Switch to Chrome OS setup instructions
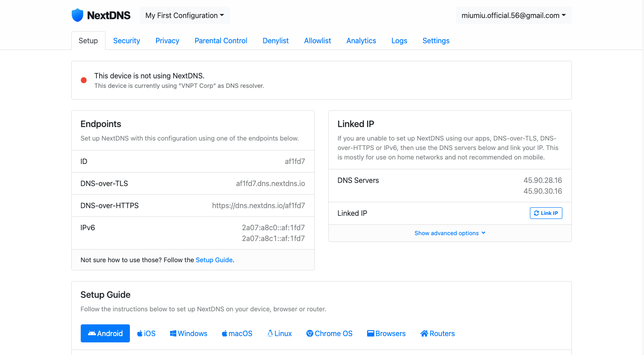Screen dimensions: 644x355 click(329, 333)
